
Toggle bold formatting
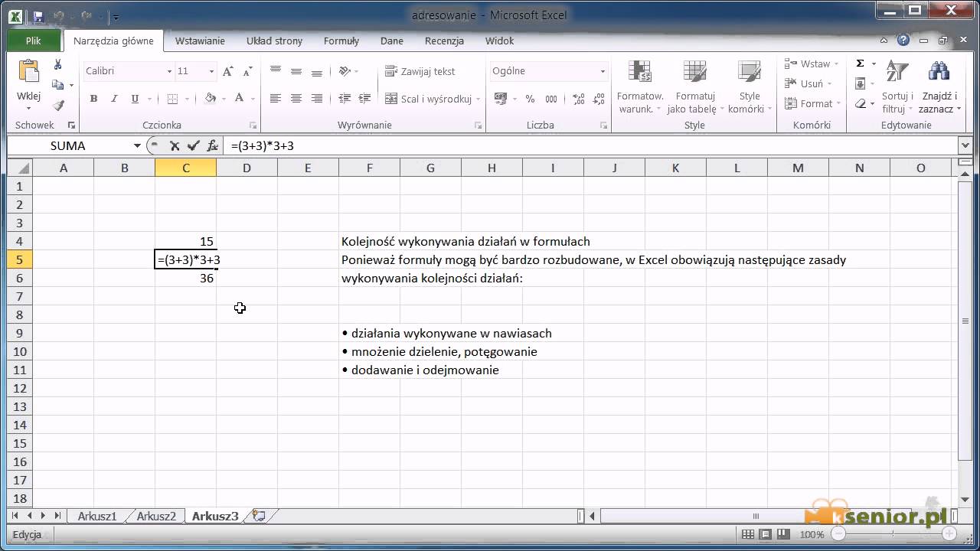(x=93, y=99)
